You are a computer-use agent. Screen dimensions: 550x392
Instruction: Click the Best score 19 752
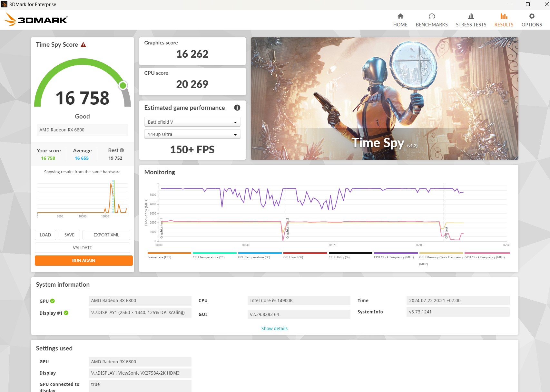tap(115, 158)
